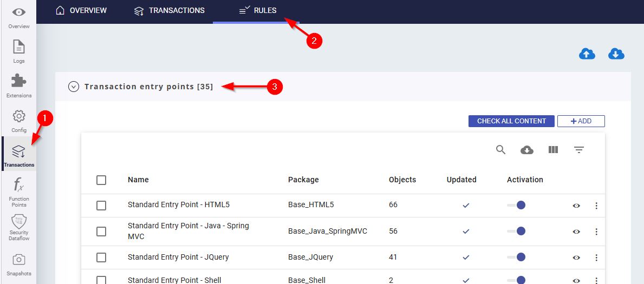Toggle activation switch for Base_JQuery row

click(x=517, y=257)
